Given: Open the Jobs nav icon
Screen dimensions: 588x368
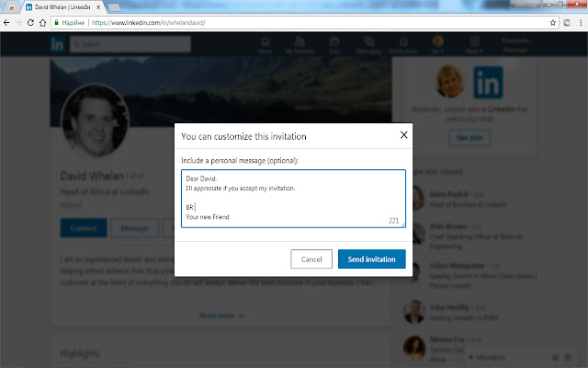Looking at the screenshot, I should [334, 45].
